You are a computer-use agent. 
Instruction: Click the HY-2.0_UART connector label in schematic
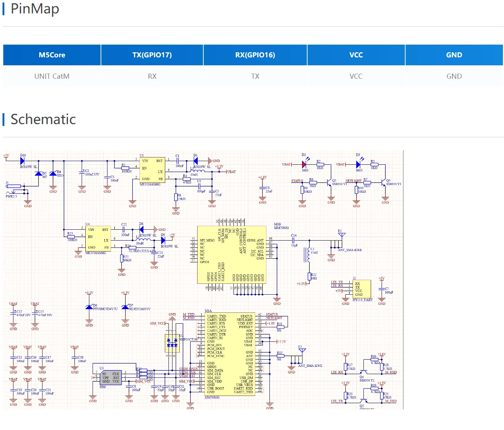(362, 300)
